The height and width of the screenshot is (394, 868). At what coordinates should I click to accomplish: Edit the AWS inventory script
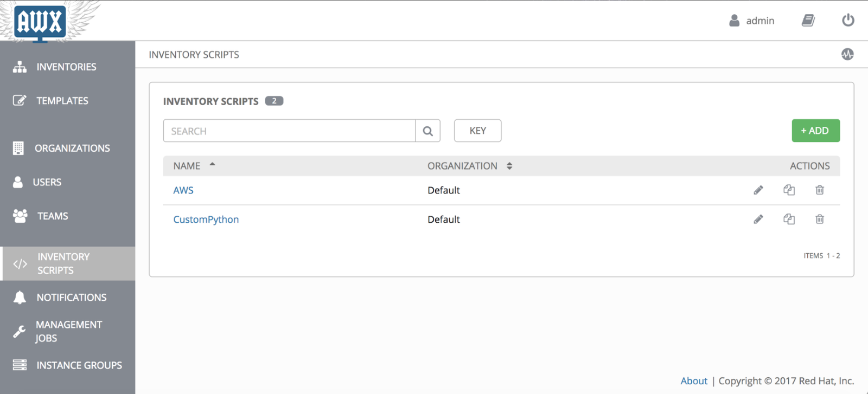click(x=758, y=190)
